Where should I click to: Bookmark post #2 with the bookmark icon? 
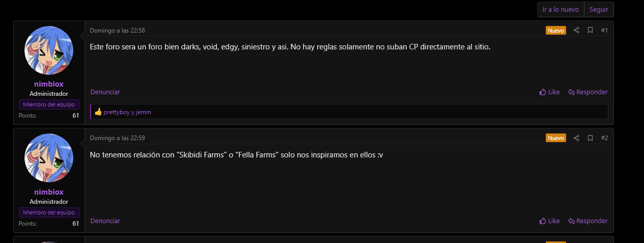[x=590, y=138]
